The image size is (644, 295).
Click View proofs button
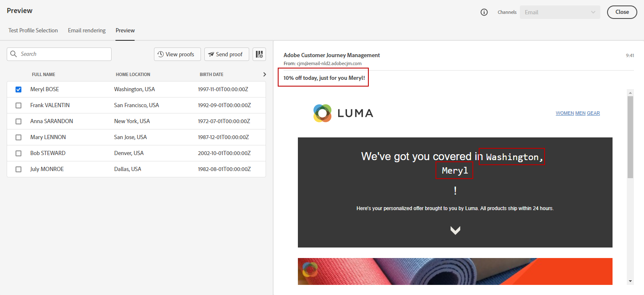[177, 54]
